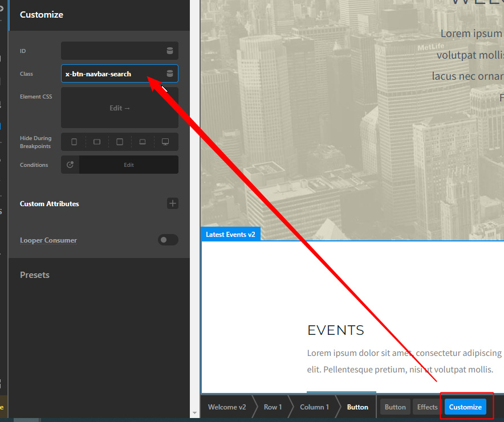Click the Conditions icon next to Edit
Image resolution: width=504 pixels, height=422 pixels.
pyautogui.click(x=70, y=165)
